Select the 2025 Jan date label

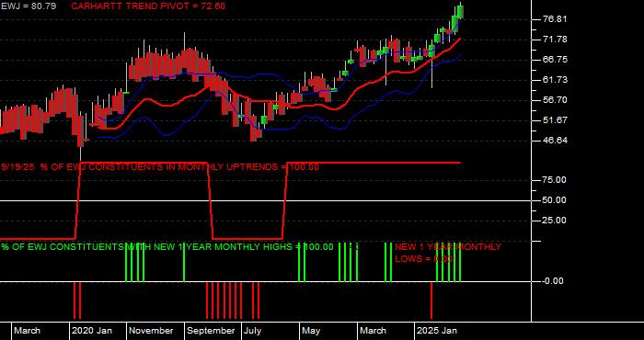click(437, 331)
